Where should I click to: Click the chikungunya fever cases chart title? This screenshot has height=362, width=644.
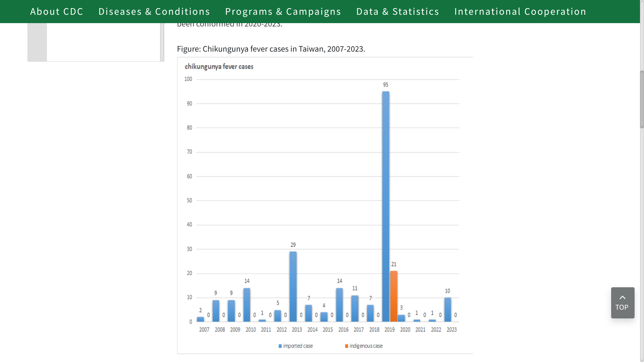219,66
